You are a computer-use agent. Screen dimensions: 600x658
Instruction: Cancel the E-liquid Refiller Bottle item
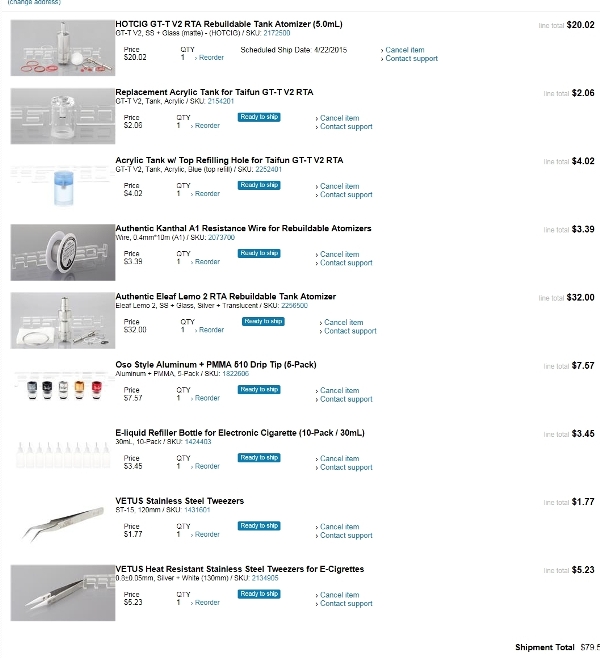point(339,458)
